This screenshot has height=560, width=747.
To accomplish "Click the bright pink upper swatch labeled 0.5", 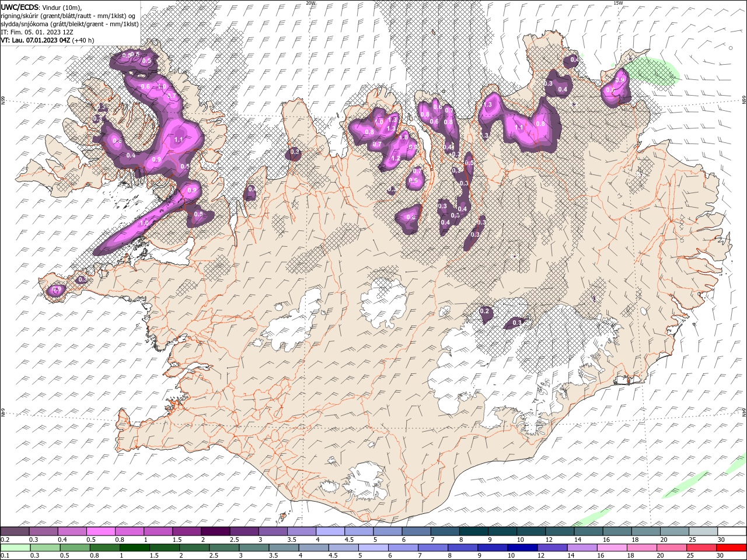I will click(x=101, y=531).
